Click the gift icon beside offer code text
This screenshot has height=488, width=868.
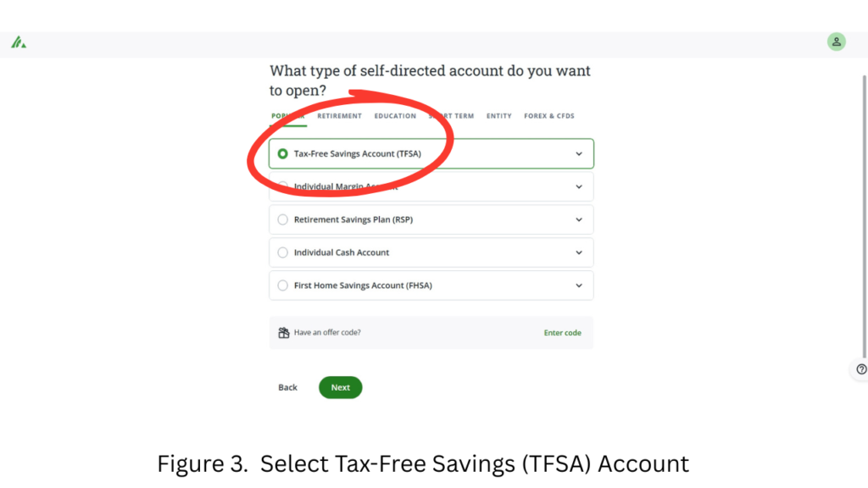tap(283, 332)
